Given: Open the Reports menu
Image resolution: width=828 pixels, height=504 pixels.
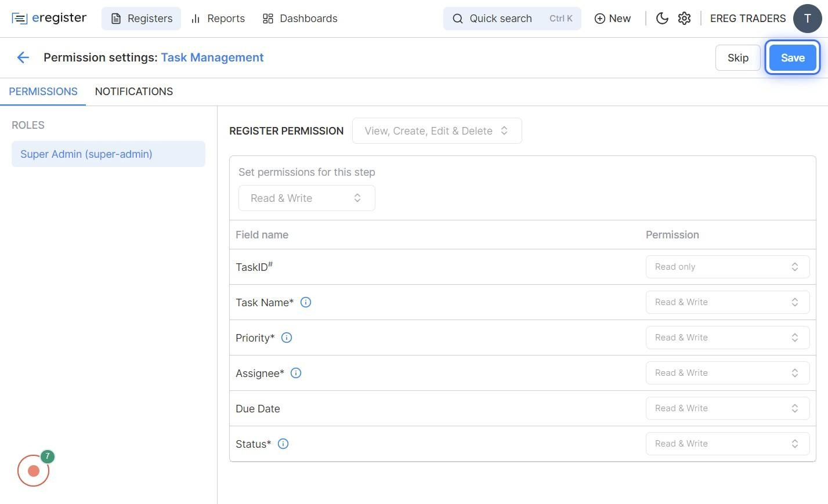Looking at the screenshot, I should tap(218, 19).
